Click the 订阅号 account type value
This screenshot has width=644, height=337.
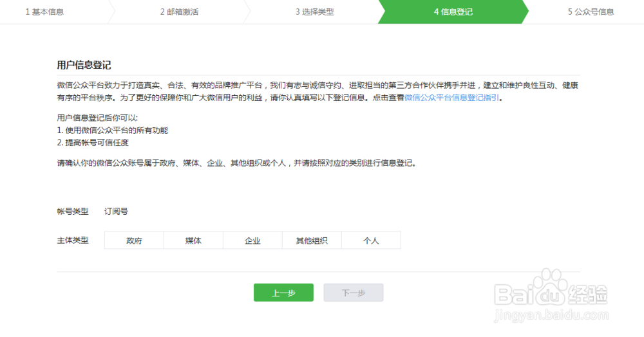pyautogui.click(x=116, y=212)
